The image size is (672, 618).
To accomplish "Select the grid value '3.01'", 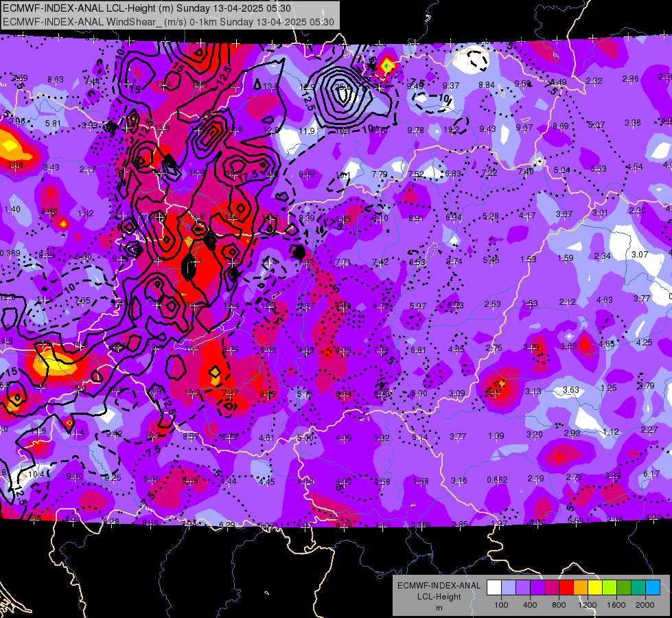I will click(x=600, y=213).
